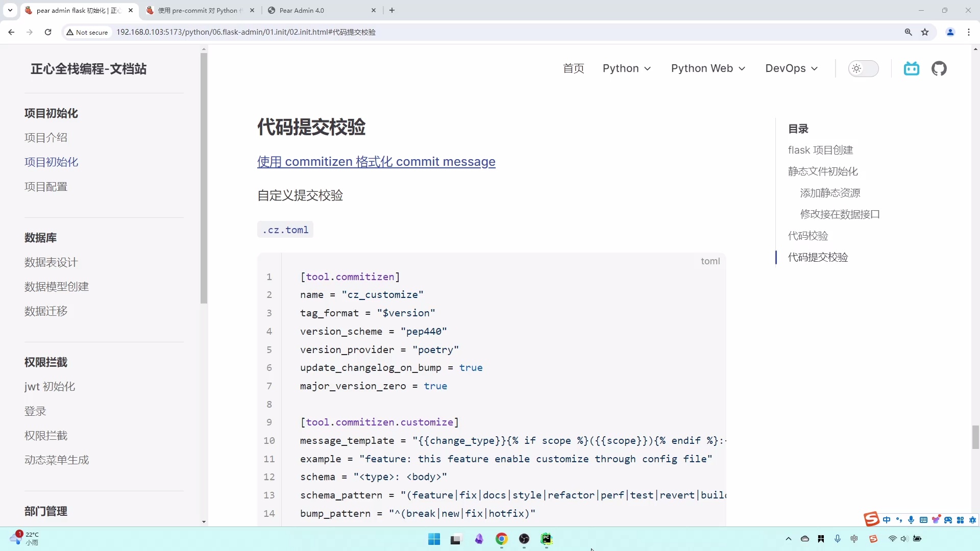980x551 pixels.
Task: Open the Chrome profile avatar
Action: pyautogui.click(x=950, y=32)
